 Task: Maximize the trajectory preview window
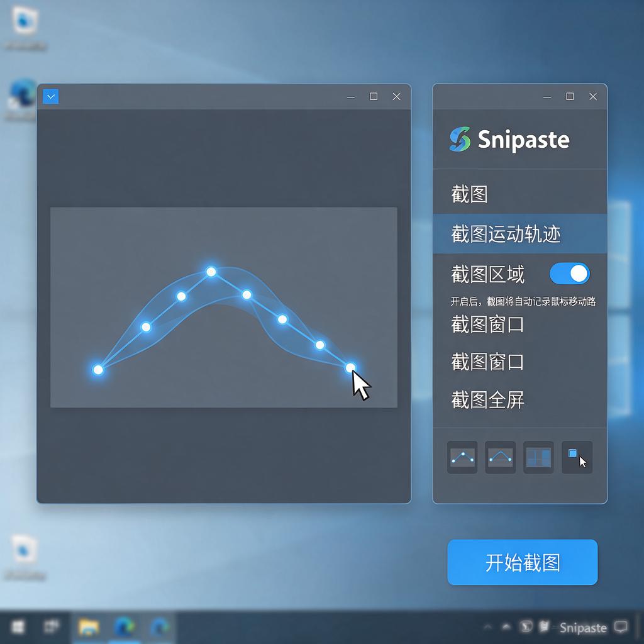pos(374,96)
